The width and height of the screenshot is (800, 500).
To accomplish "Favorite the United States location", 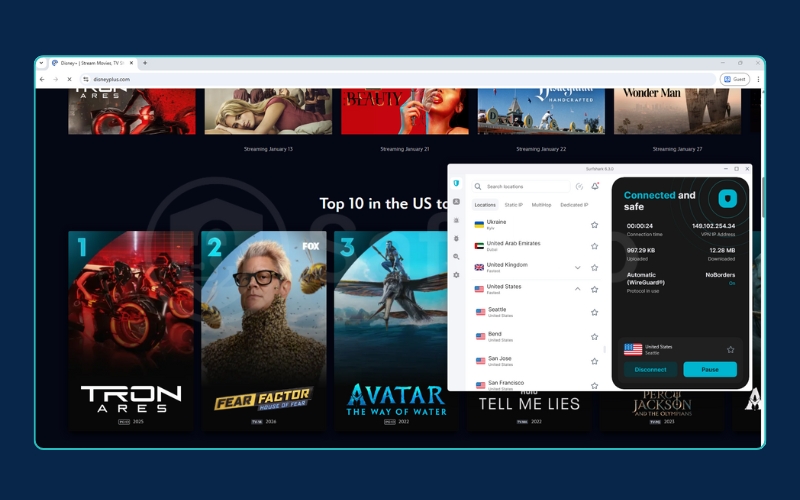I will click(x=594, y=290).
